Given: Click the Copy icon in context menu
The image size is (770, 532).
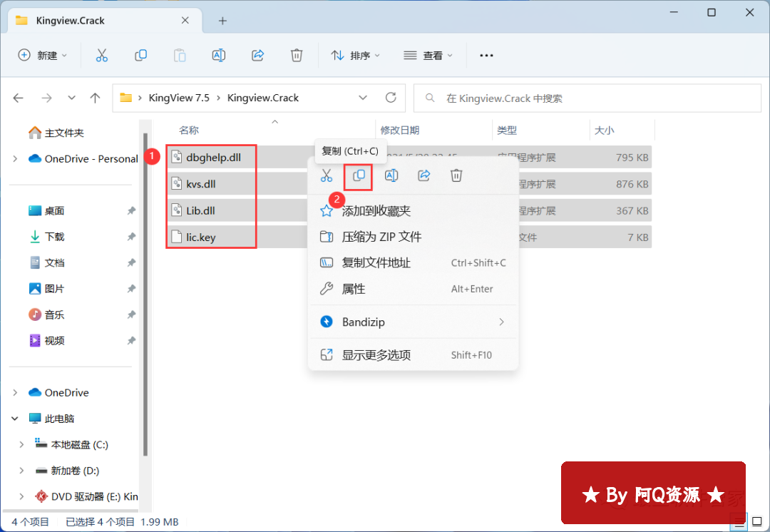Looking at the screenshot, I should [359, 175].
